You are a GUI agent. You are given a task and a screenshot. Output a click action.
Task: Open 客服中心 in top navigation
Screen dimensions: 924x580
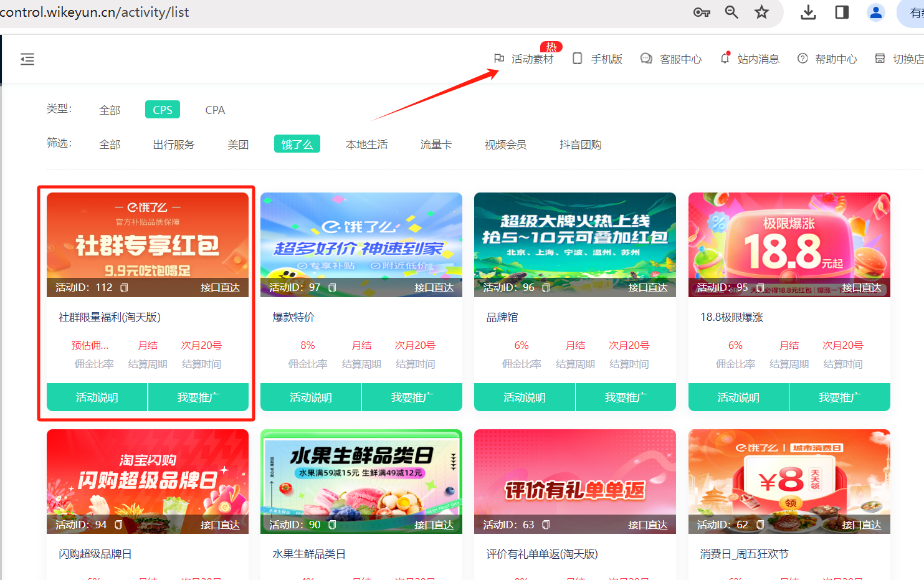(672, 59)
